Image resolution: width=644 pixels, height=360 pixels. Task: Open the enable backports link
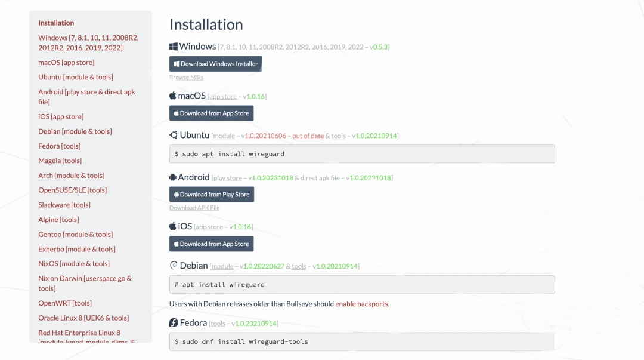(361, 304)
